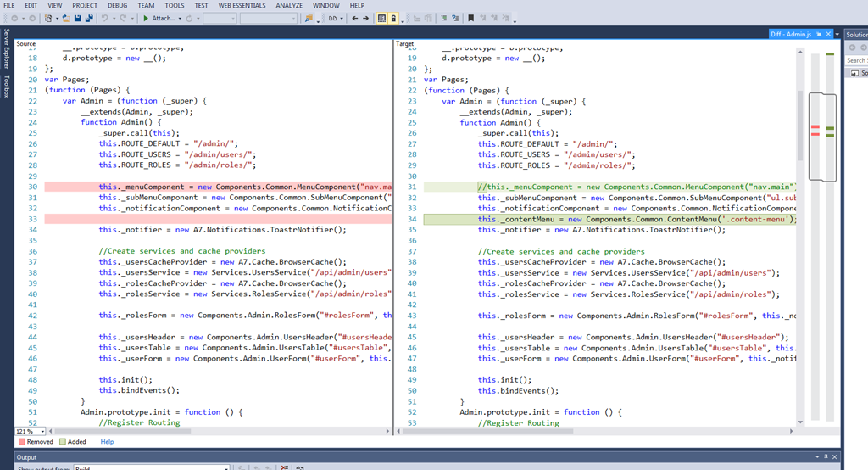Open the Attach button dropdown arrow
Screen dimensions: 868x470
click(180, 19)
